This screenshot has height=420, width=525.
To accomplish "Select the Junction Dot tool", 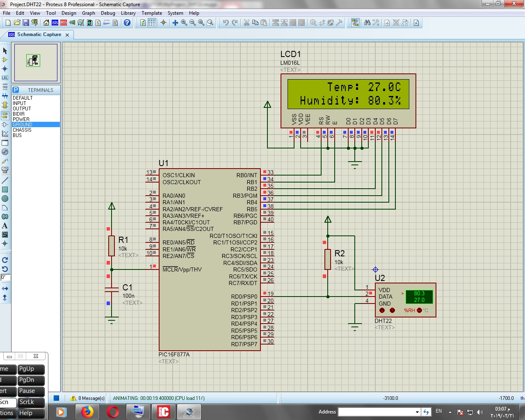I will click(5, 68).
